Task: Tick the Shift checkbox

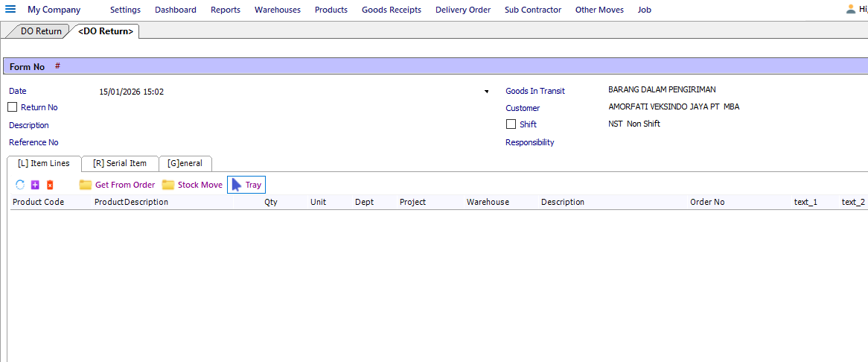Action: click(511, 124)
